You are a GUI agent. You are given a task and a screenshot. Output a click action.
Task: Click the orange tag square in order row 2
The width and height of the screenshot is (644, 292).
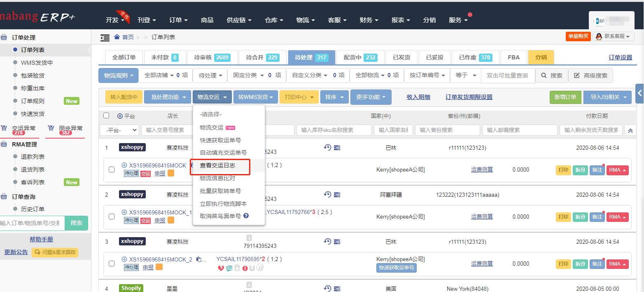click(170, 221)
